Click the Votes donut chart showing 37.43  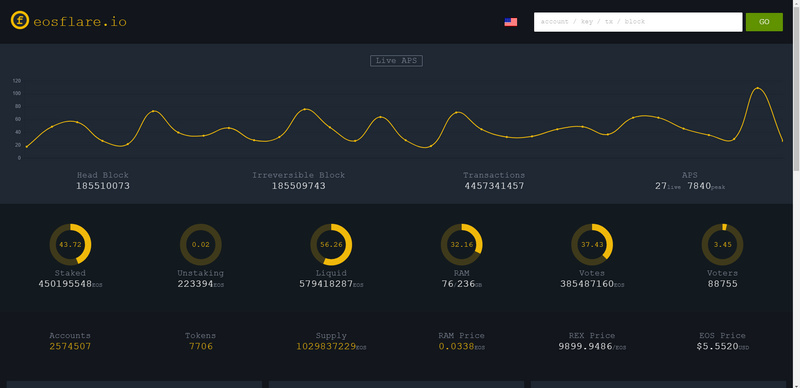click(592, 245)
